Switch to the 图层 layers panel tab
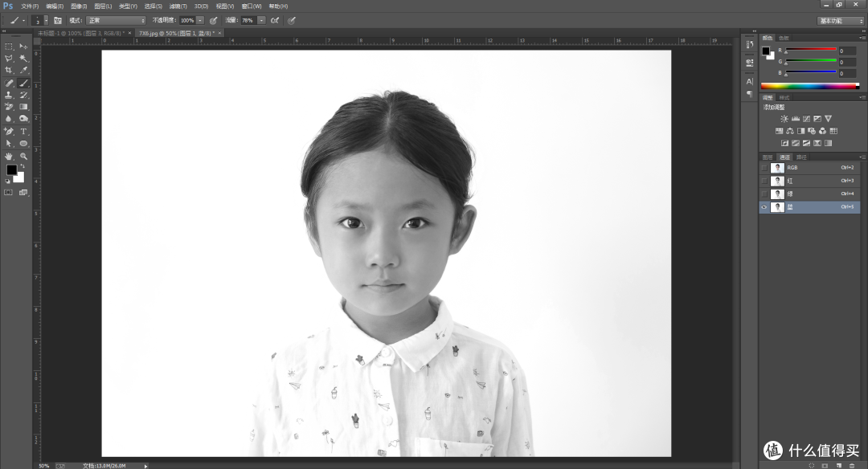 tap(768, 157)
